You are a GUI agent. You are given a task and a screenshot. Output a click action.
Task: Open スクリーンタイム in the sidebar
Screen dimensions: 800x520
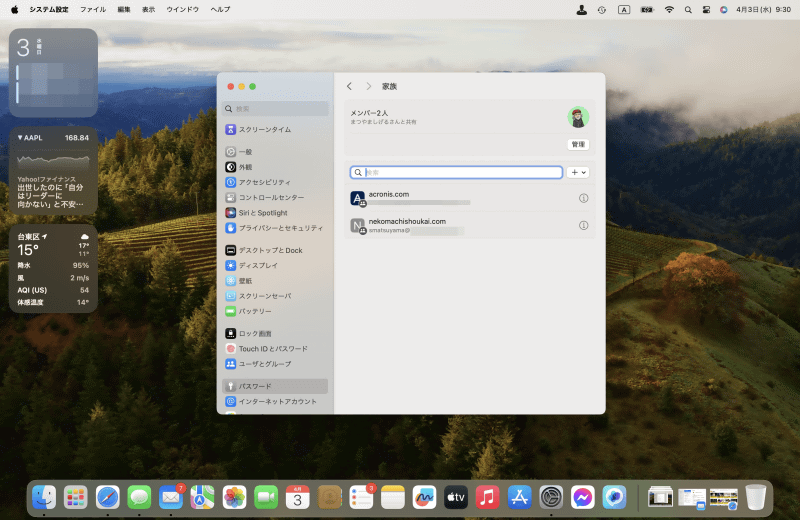pyautogui.click(x=275, y=130)
